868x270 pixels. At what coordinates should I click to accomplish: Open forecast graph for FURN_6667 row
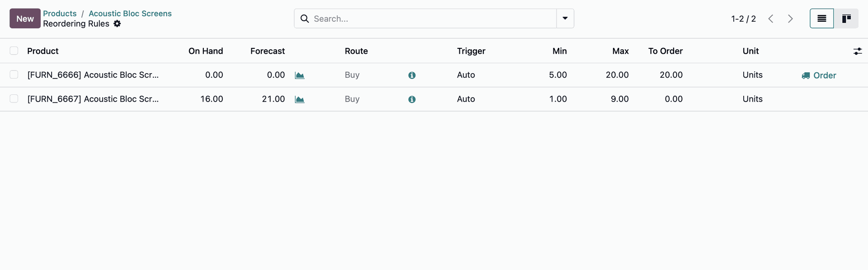point(299,99)
